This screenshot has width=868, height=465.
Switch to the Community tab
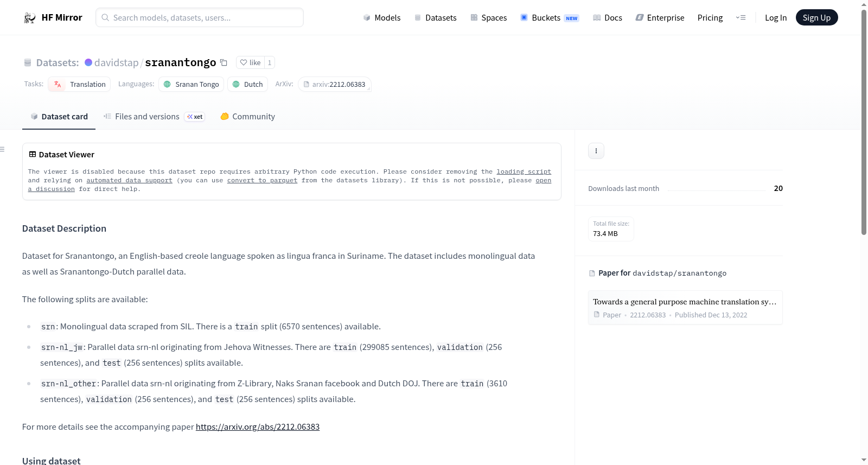point(247,116)
